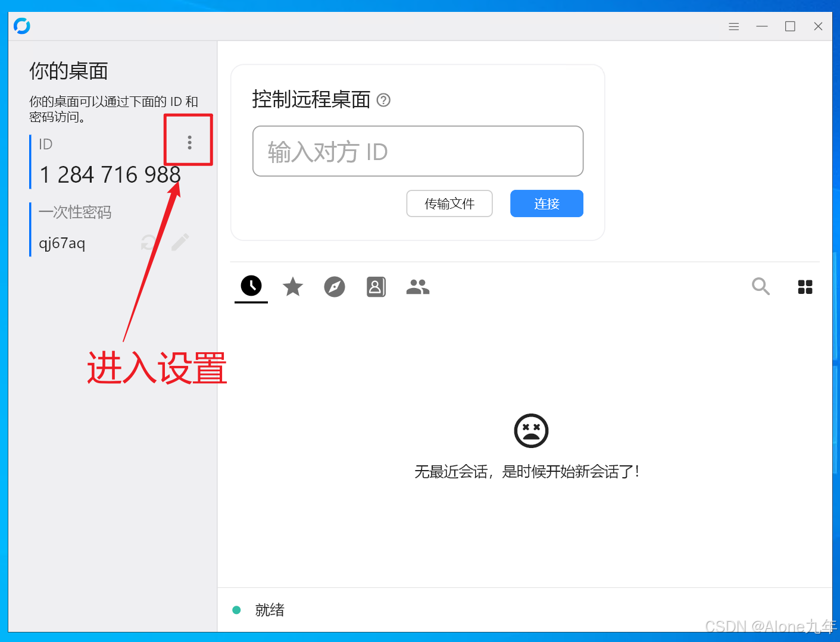The image size is (840, 642).
Task: Toggle the grid view layout icon
Action: pos(805,287)
